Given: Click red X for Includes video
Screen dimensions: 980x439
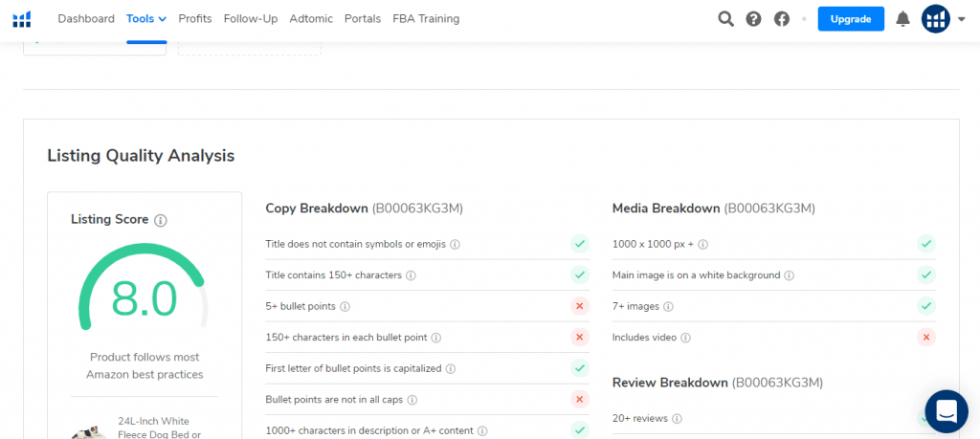Looking at the screenshot, I should pyautogui.click(x=926, y=338).
